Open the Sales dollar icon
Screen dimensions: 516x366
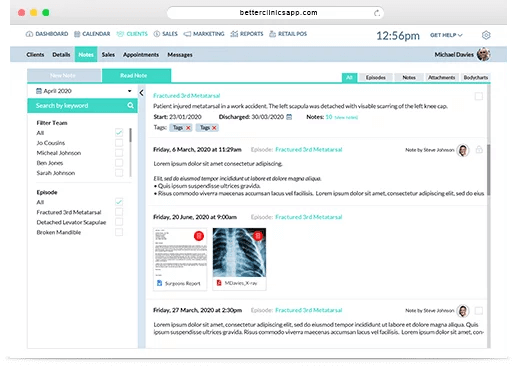pos(157,34)
